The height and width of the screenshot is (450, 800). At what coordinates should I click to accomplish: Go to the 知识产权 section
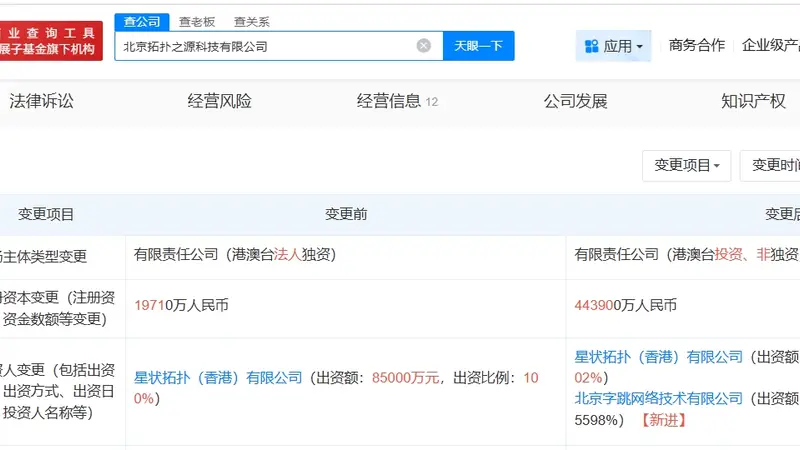click(753, 101)
